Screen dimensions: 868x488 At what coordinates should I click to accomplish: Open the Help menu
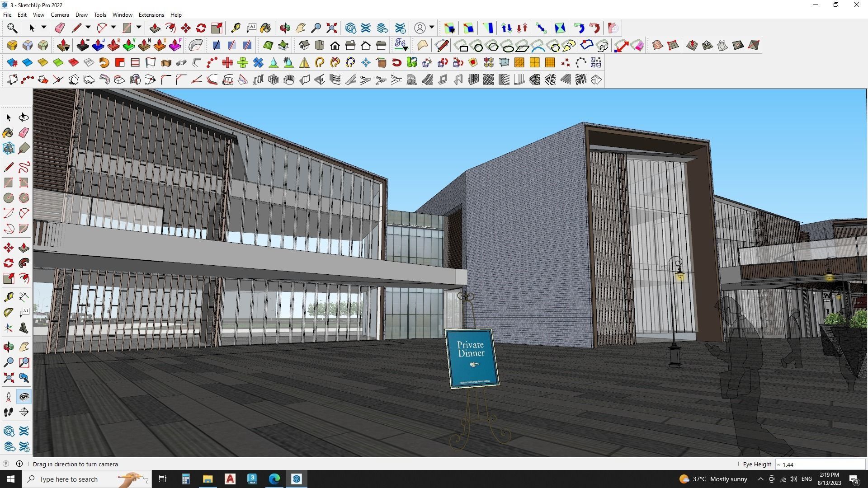176,15
